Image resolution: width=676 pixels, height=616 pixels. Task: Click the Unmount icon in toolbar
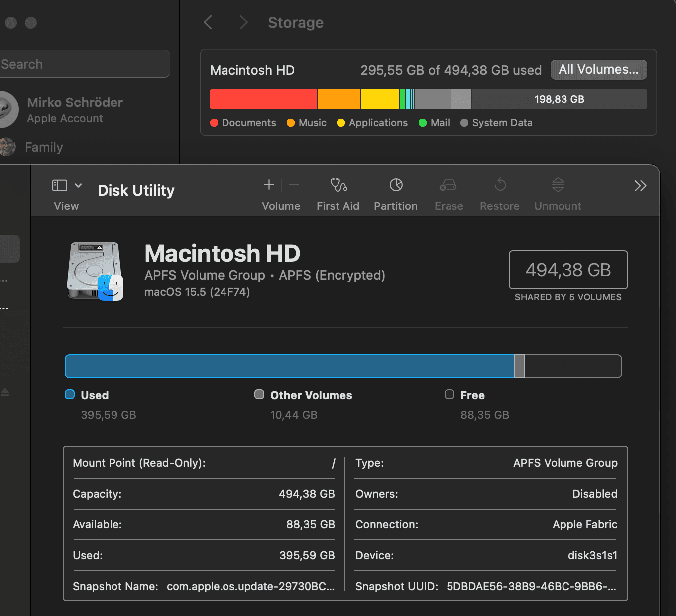(558, 185)
